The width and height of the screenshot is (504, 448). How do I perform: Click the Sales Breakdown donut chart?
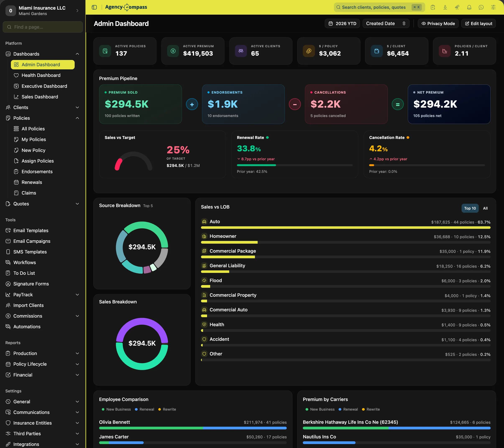click(142, 344)
